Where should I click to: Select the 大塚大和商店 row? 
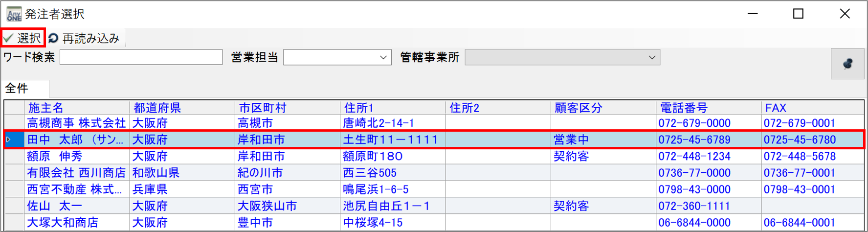coord(63,223)
